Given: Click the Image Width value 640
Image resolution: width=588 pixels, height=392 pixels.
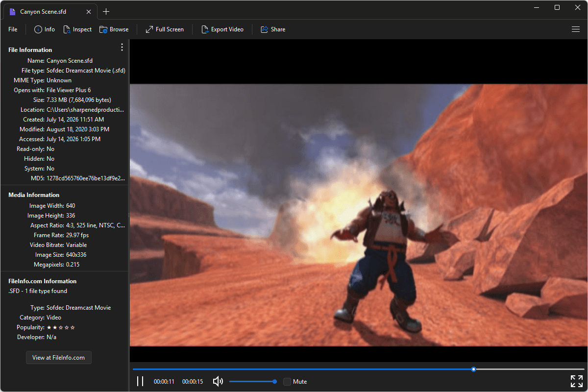Looking at the screenshot, I should tap(71, 206).
